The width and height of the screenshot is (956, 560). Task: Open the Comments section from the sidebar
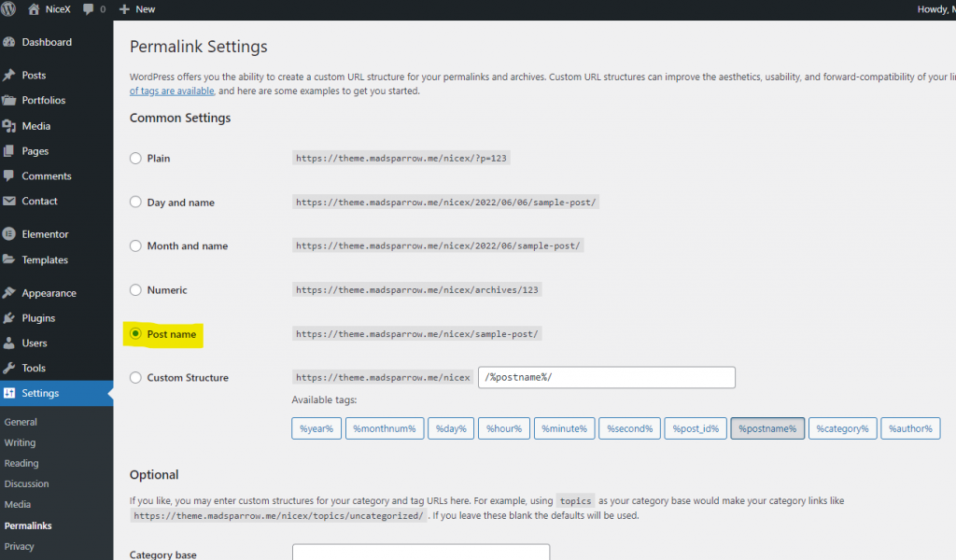[x=48, y=175]
